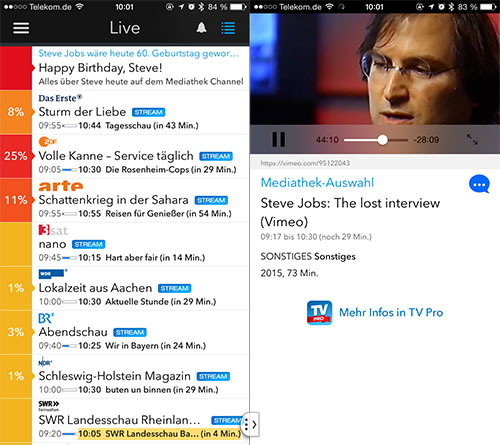
Task: Seek using the video progress slider
Action: pyautogui.click(x=376, y=140)
